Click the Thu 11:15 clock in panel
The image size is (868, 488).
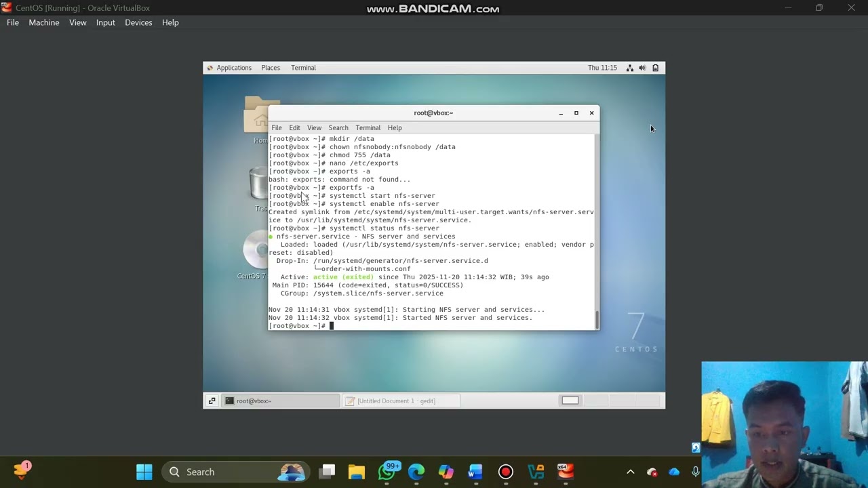[602, 68]
